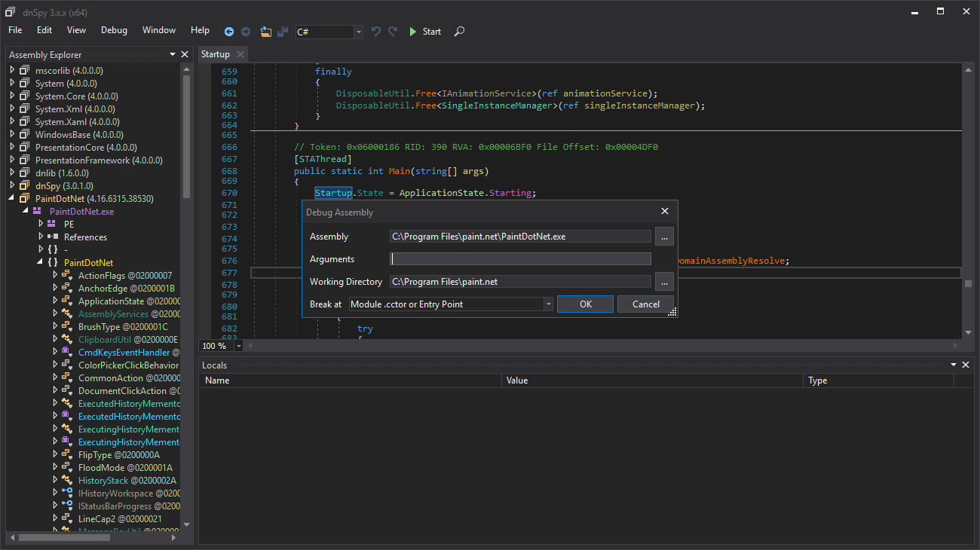Viewport: 980px width, 550px height.
Task: Open the Edit menu
Action: (44, 30)
